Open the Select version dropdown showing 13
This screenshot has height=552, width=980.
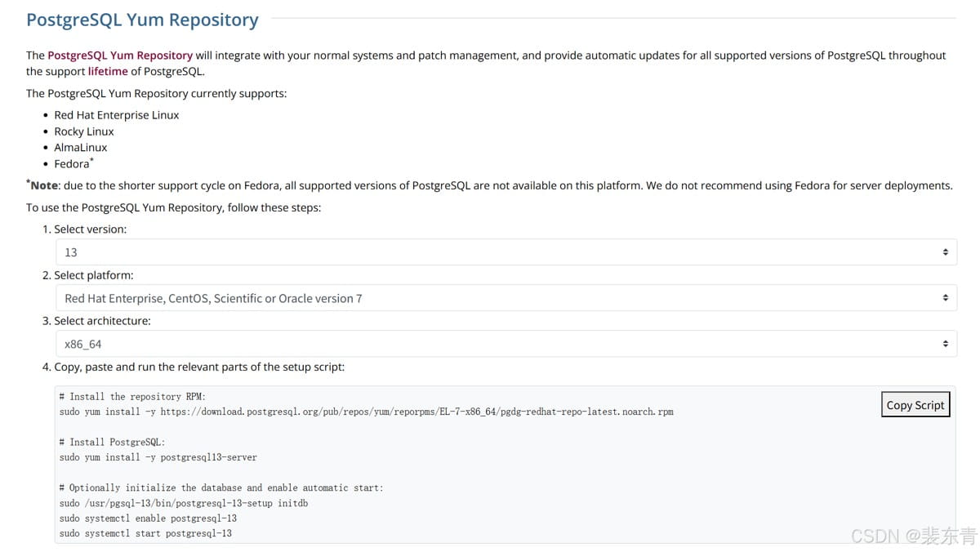[x=506, y=252]
